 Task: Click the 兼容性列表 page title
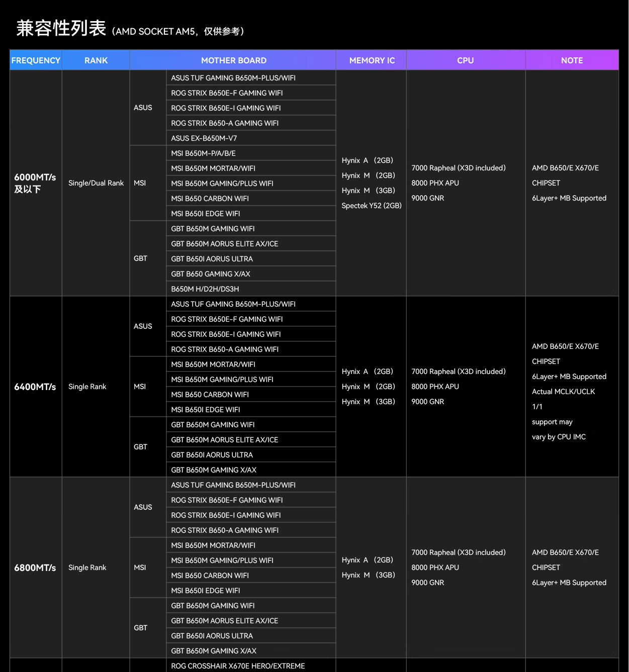click(61, 28)
